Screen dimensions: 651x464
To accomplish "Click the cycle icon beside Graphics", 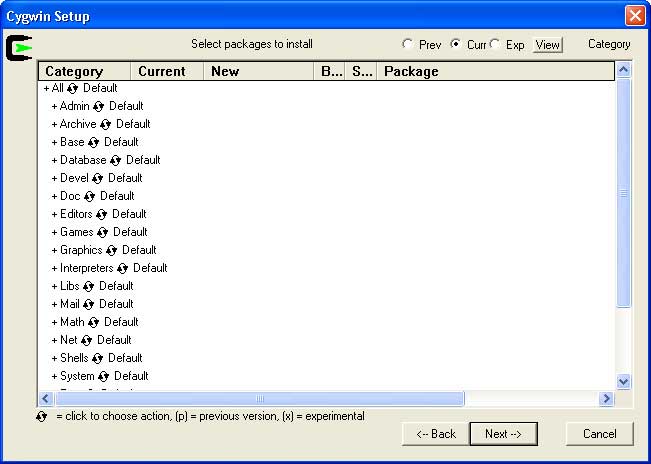I will [111, 250].
